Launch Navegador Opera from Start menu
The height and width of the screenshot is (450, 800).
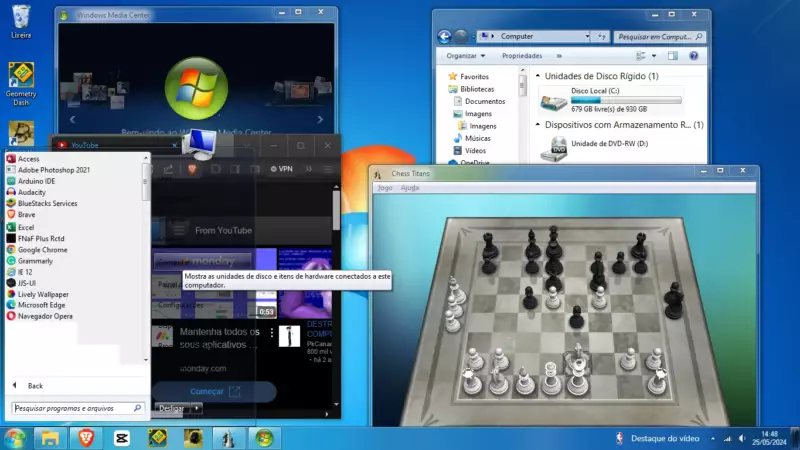tap(45, 316)
